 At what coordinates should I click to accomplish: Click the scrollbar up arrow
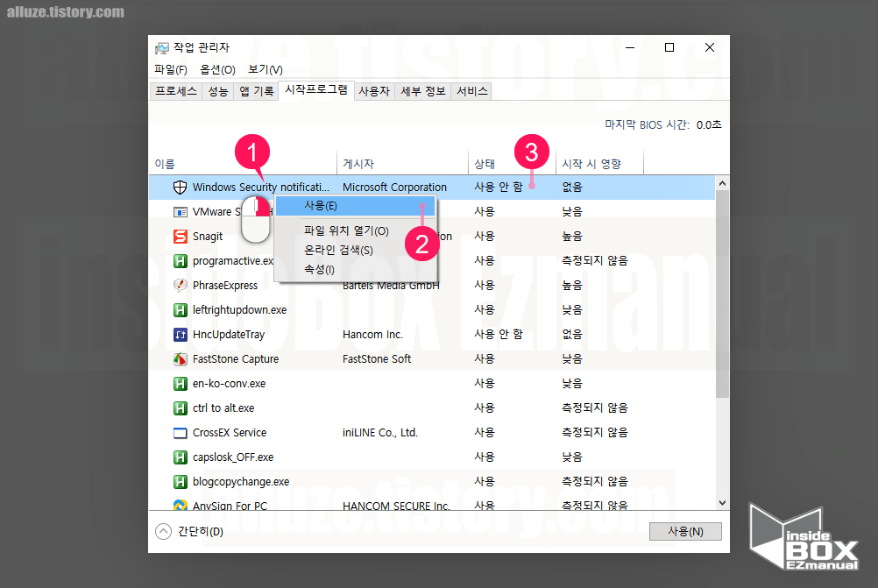pyautogui.click(x=722, y=183)
